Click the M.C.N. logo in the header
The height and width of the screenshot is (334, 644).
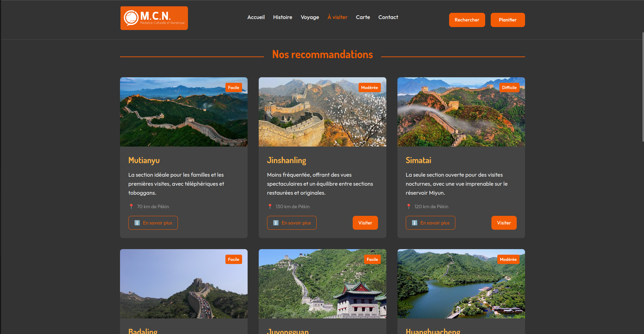[x=154, y=18]
